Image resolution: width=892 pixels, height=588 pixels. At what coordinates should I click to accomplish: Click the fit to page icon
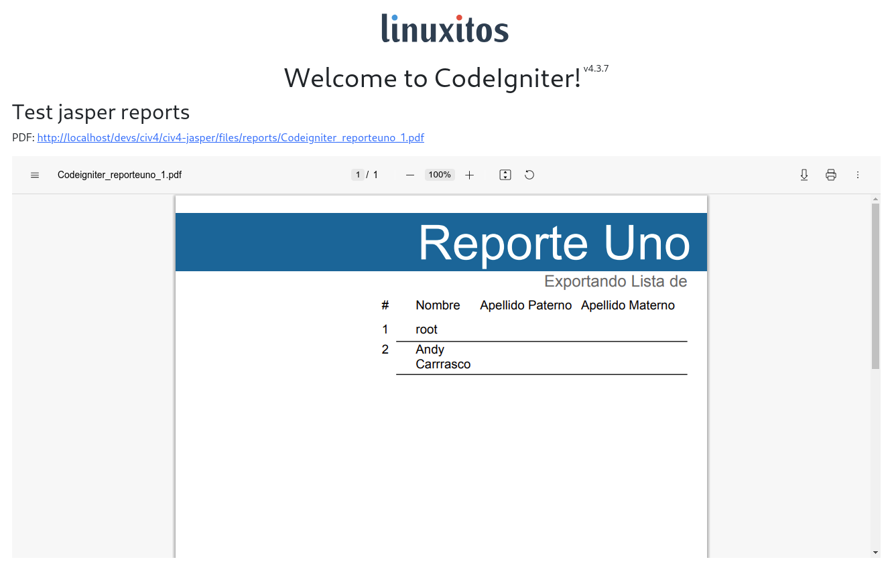pos(505,175)
